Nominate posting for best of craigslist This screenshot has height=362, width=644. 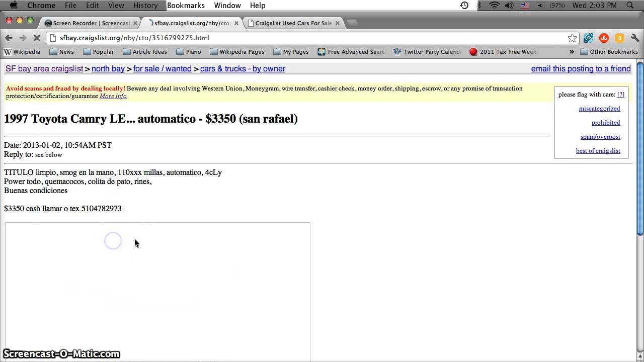pyautogui.click(x=598, y=151)
